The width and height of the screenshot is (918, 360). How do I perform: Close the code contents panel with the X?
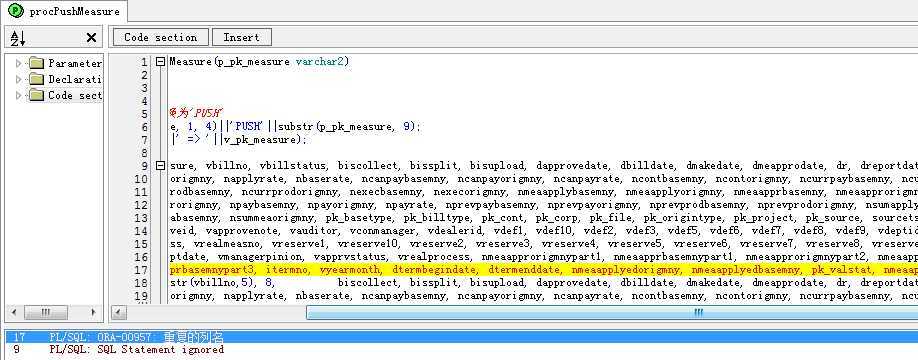tap(91, 38)
